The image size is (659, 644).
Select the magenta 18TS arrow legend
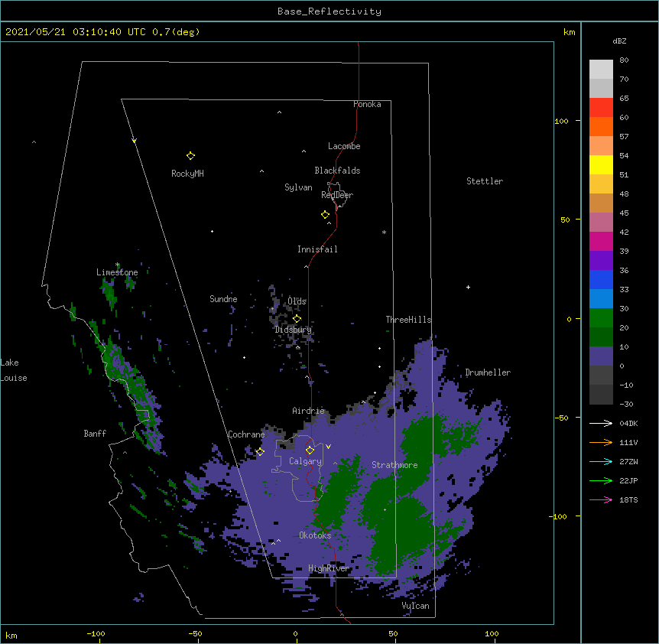[601, 499]
